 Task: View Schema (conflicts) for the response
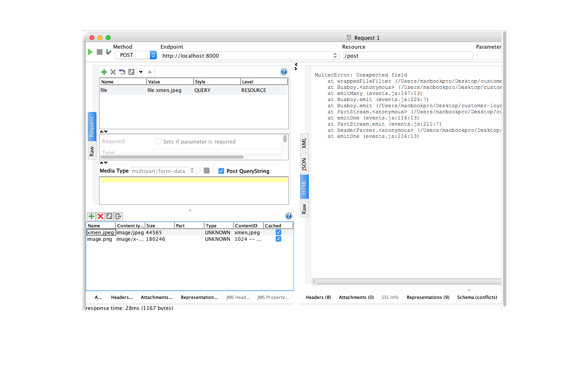click(477, 297)
